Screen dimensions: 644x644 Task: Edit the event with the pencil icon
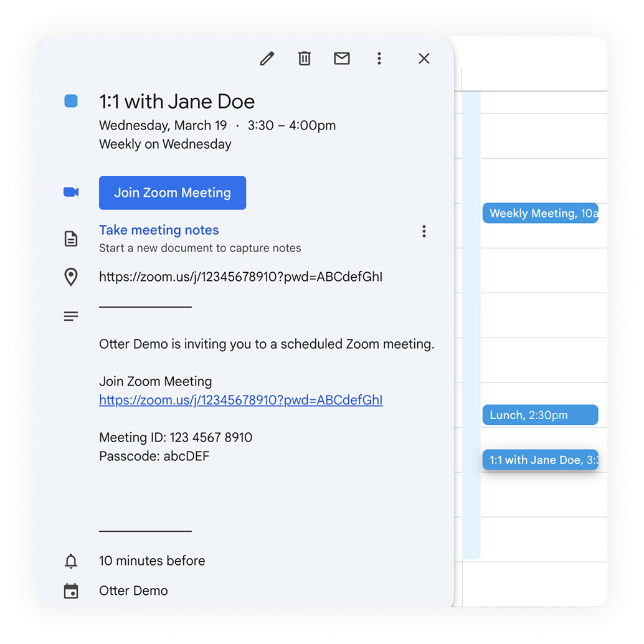click(267, 59)
